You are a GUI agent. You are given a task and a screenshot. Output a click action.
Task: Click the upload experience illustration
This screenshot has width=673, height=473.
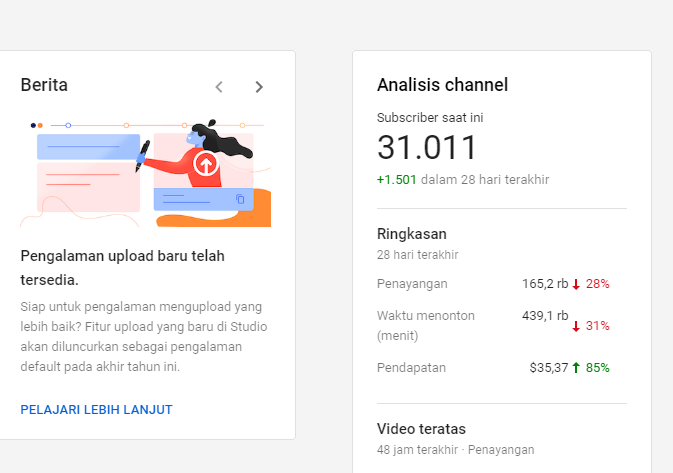[x=146, y=173]
